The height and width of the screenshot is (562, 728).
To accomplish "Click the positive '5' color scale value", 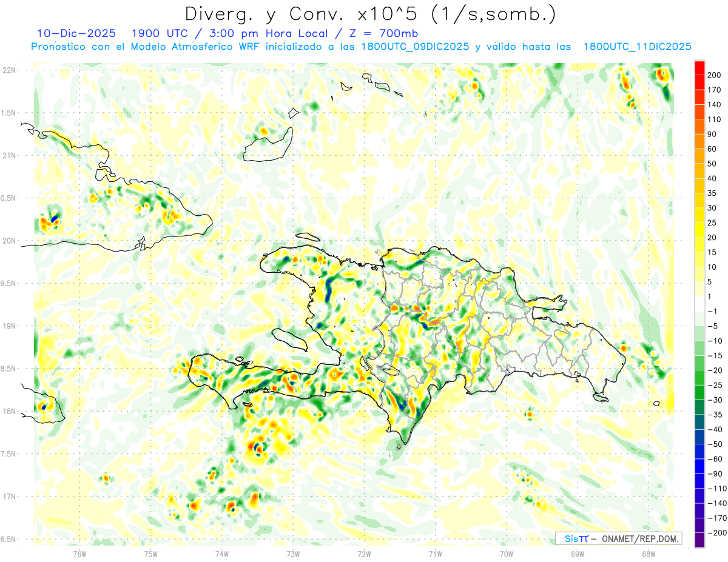I will coord(710,282).
